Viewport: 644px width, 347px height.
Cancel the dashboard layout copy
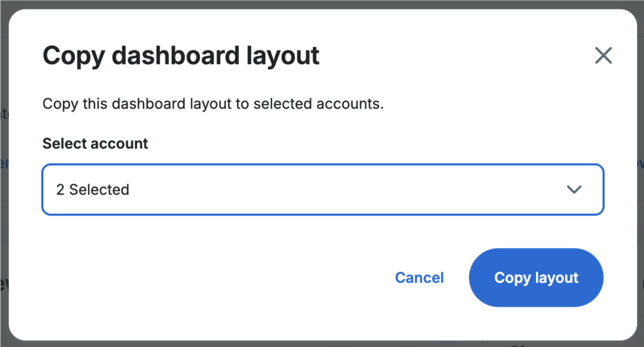click(419, 277)
